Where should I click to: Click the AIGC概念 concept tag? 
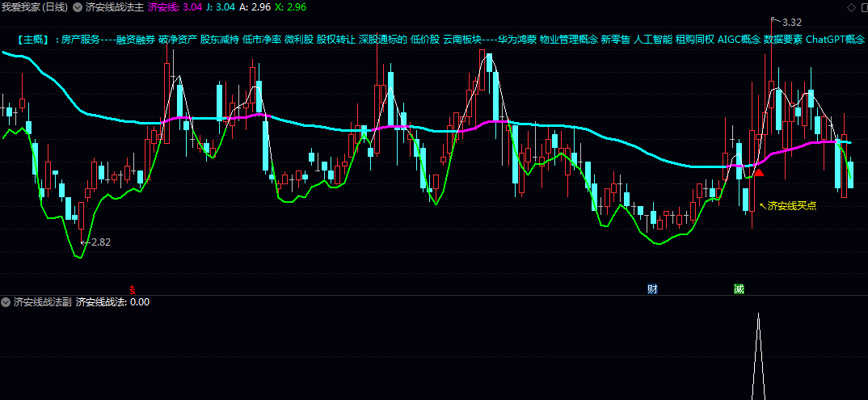739,40
